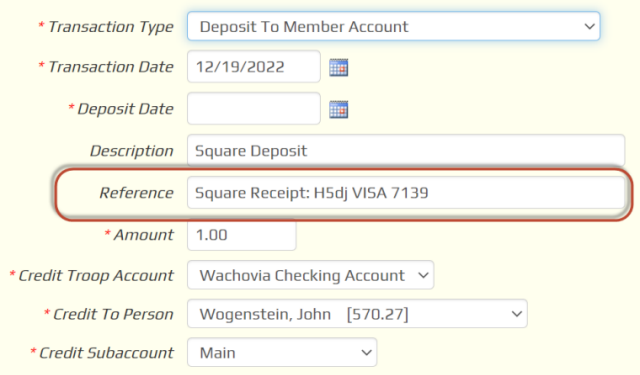Click the Amount field showing 1.00
640x375 pixels.
(242, 235)
